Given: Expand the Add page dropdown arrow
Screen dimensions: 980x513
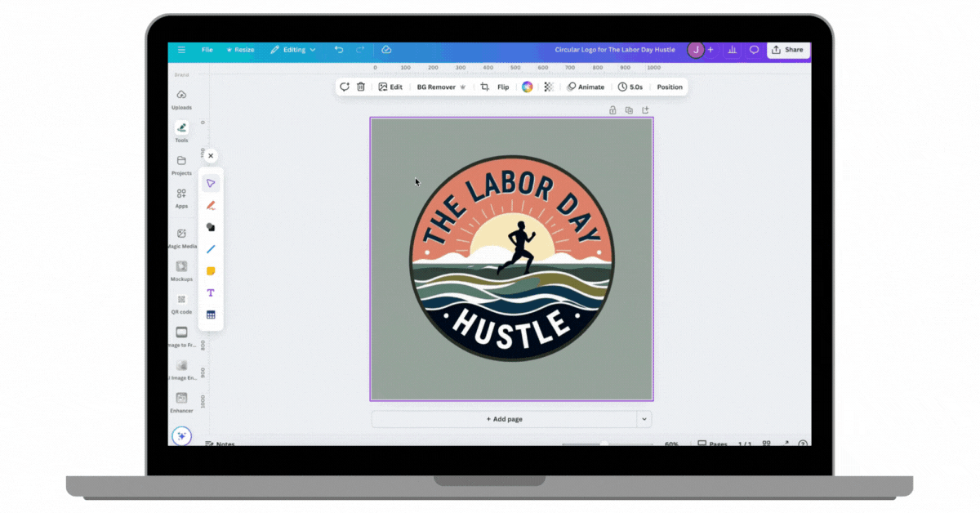Looking at the screenshot, I should (x=644, y=419).
